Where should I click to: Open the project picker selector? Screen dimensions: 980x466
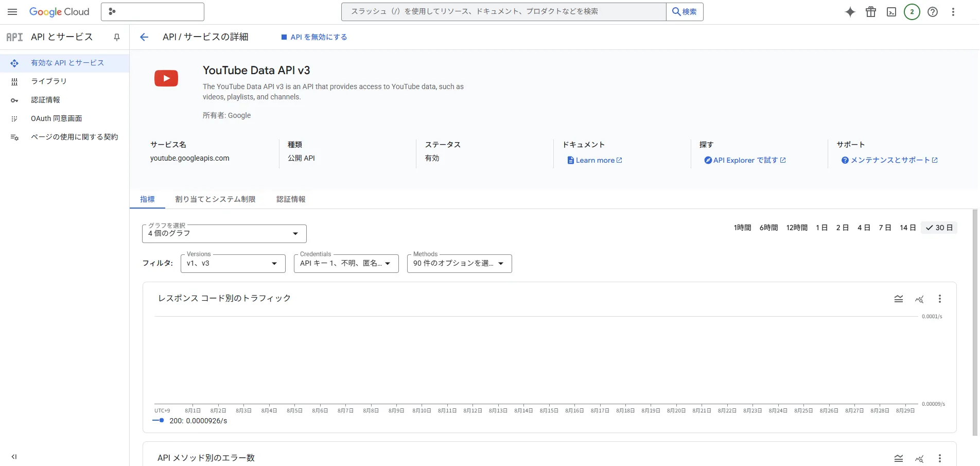click(x=152, y=12)
